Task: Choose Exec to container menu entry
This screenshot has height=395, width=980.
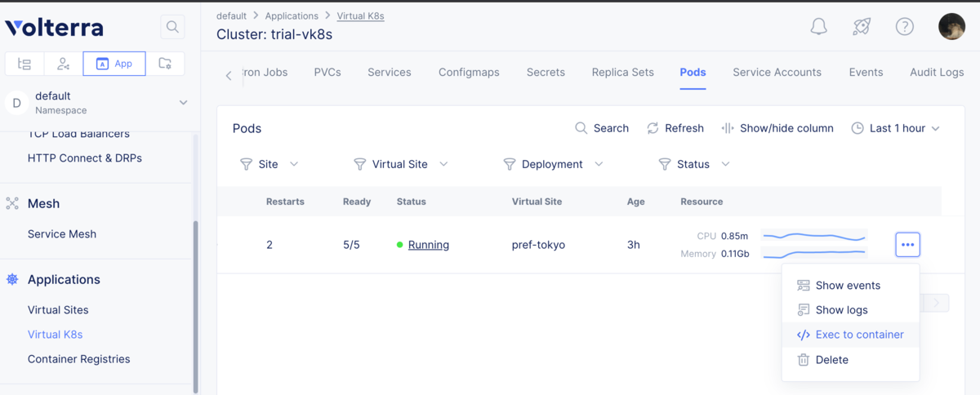Action: coord(850,335)
